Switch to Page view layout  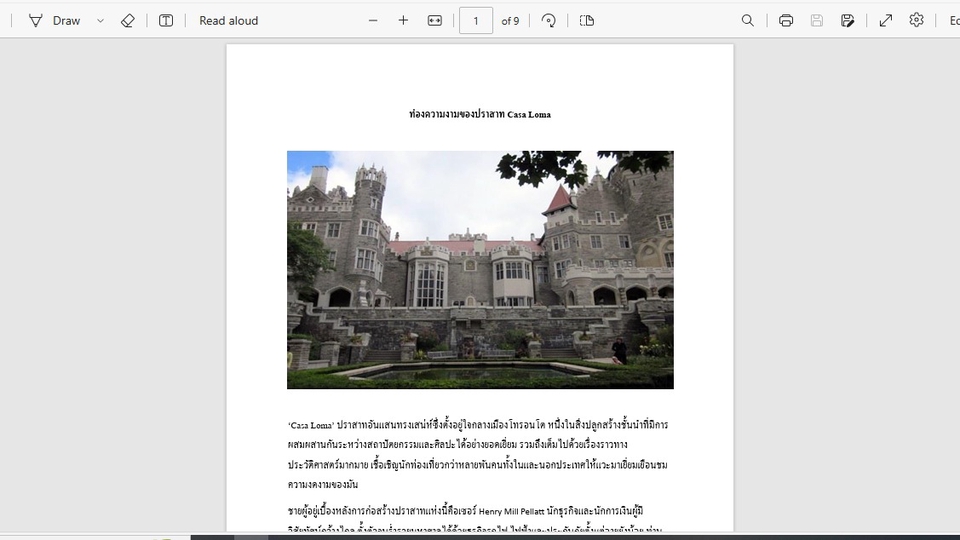pos(587,21)
